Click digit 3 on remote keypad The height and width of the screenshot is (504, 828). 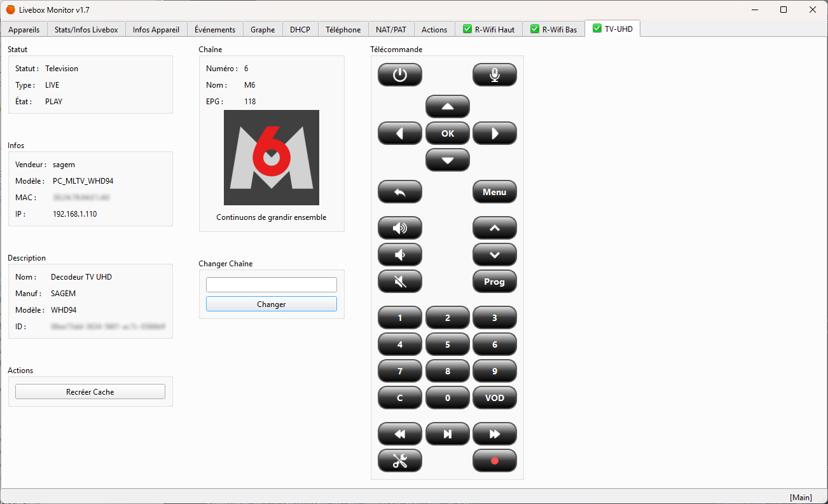pos(495,318)
